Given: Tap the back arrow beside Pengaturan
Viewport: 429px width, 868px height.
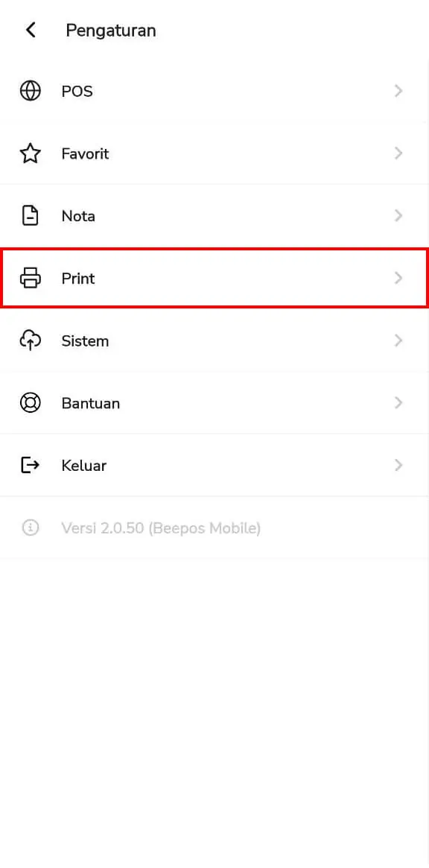Looking at the screenshot, I should 31,30.
